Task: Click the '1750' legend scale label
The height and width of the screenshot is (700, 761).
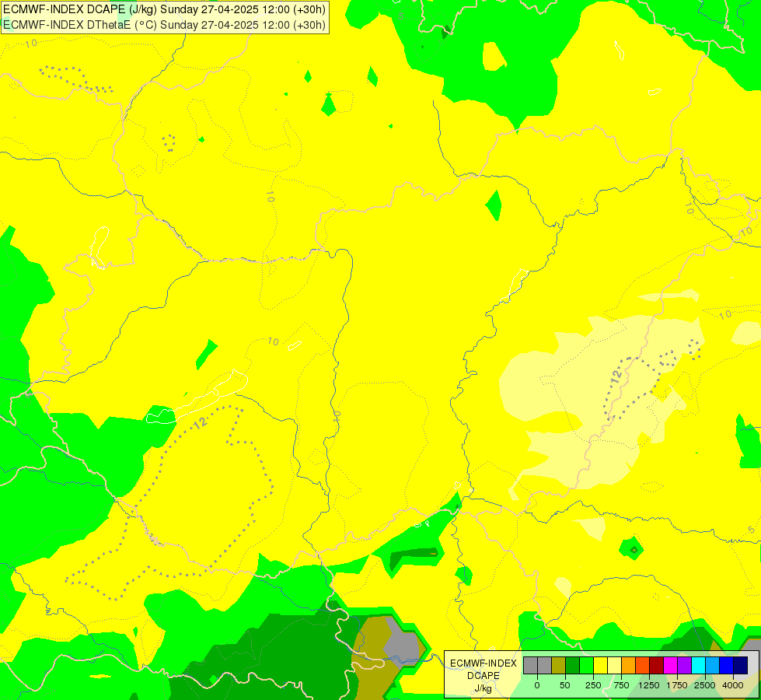Action: (677, 685)
